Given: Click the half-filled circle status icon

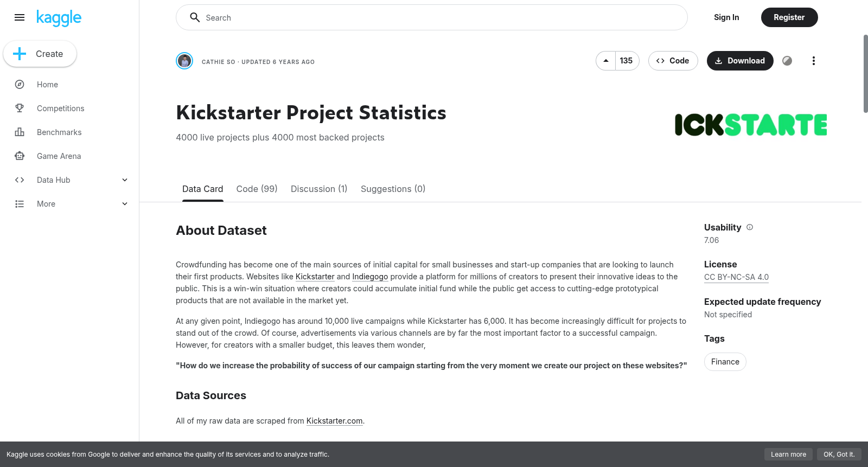Looking at the screenshot, I should (787, 61).
